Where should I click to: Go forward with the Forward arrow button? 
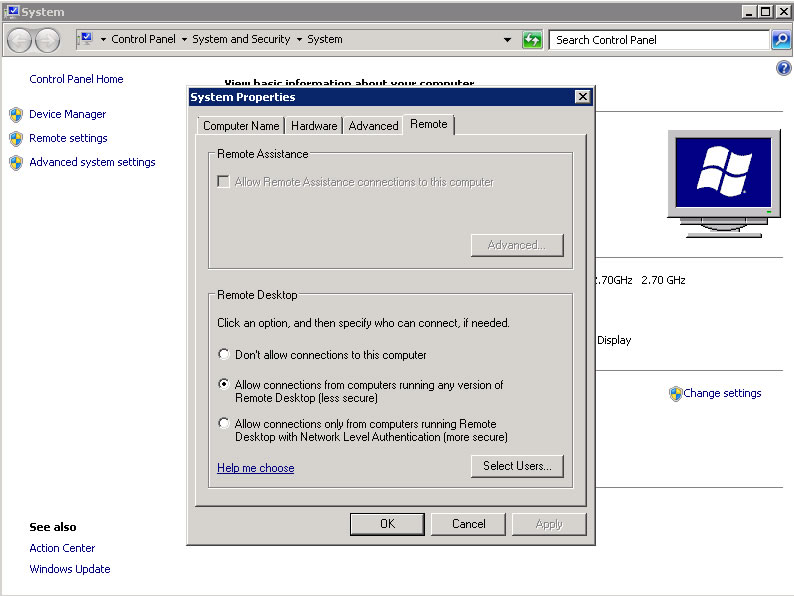pos(47,40)
